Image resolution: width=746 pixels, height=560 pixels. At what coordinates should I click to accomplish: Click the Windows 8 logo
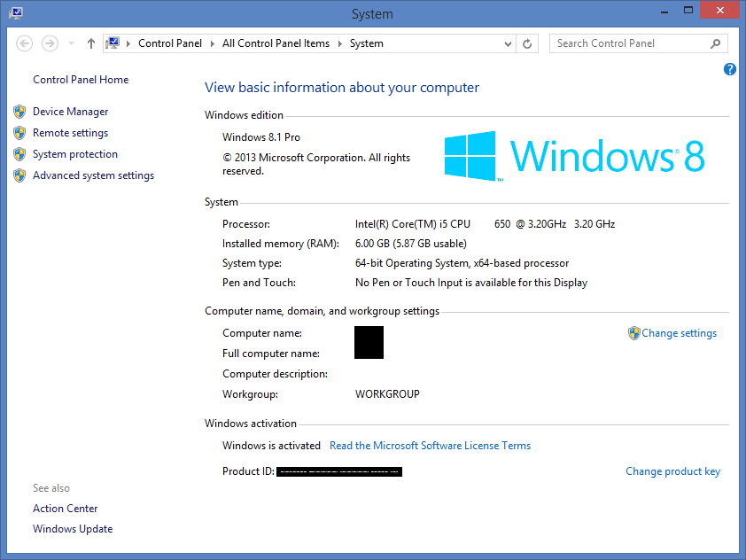[574, 156]
